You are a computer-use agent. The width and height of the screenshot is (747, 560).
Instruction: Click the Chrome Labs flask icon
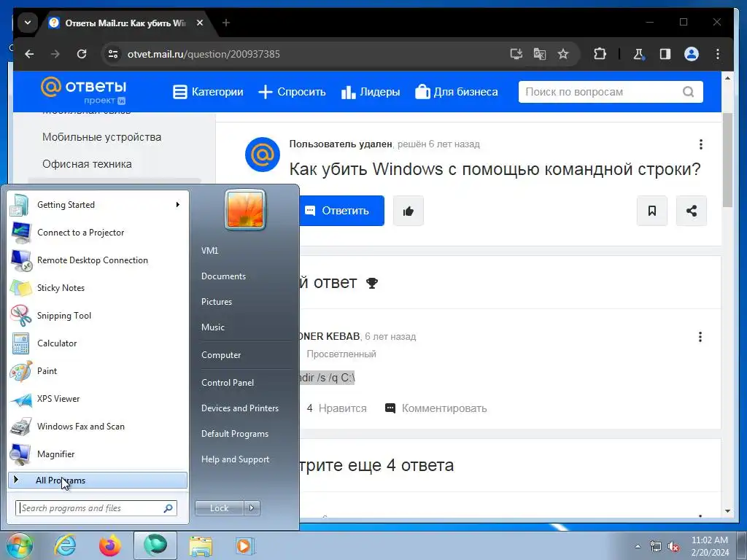click(639, 54)
